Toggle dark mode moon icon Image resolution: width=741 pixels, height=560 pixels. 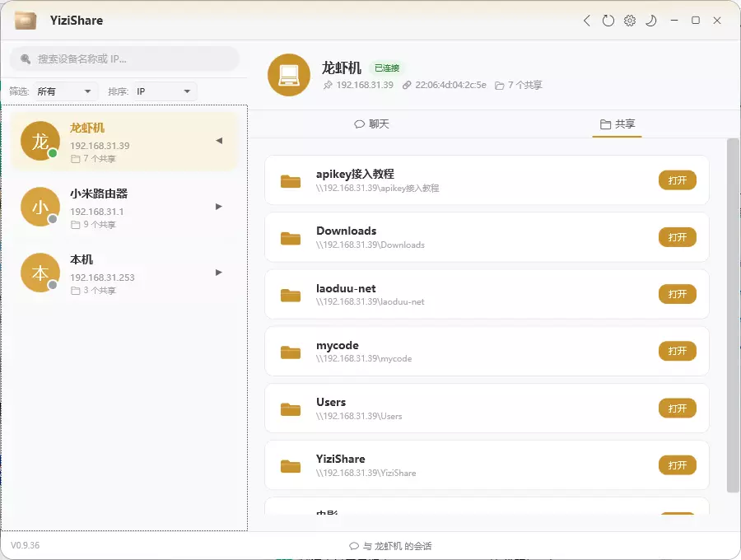(650, 21)
